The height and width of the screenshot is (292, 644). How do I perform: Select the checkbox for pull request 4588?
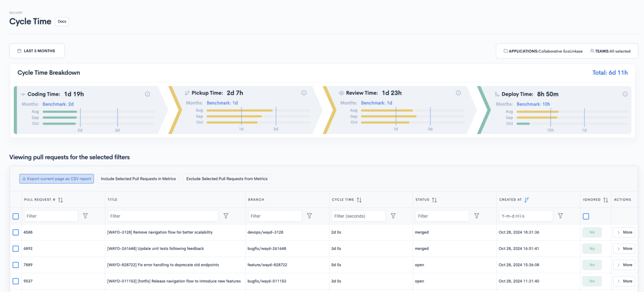click(x=16, y=232)
